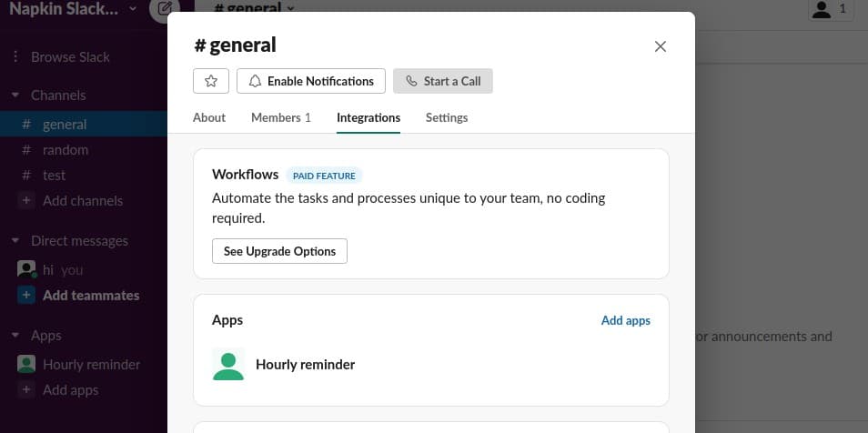Start a Call in the channel

pyautogui.click(x=443, y=81)
